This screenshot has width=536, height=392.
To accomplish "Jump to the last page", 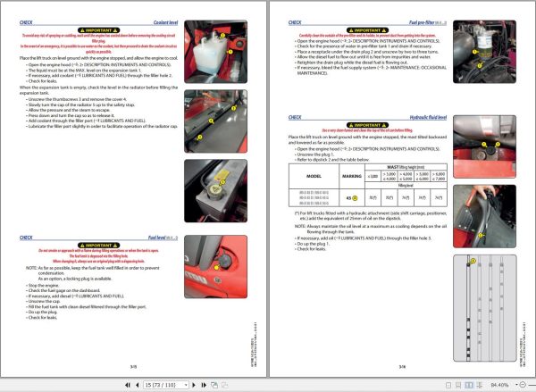I will (204, 385).
